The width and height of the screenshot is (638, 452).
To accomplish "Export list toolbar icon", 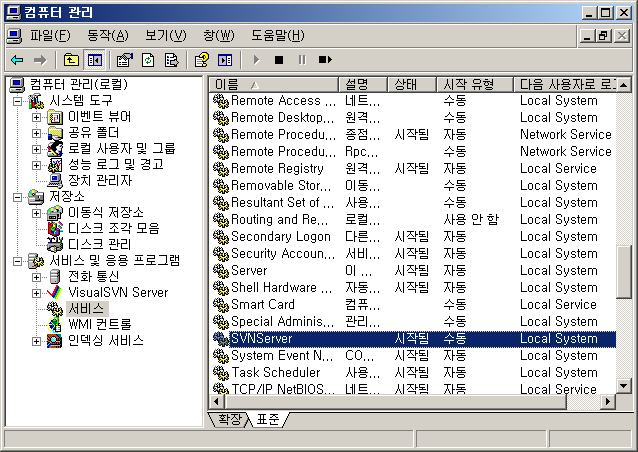I will [x=171, y=61].
